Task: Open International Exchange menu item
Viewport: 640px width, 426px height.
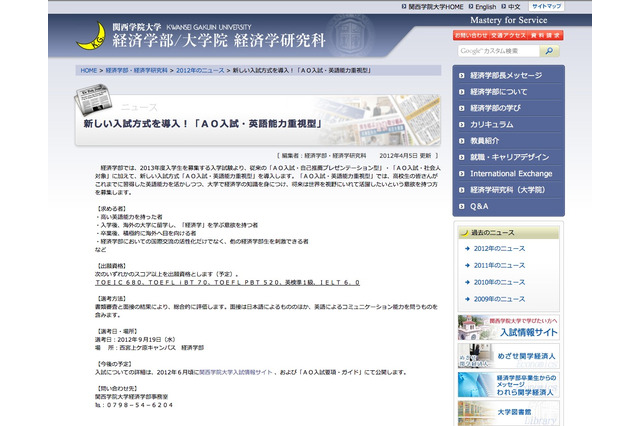Action: coord(509,173)
